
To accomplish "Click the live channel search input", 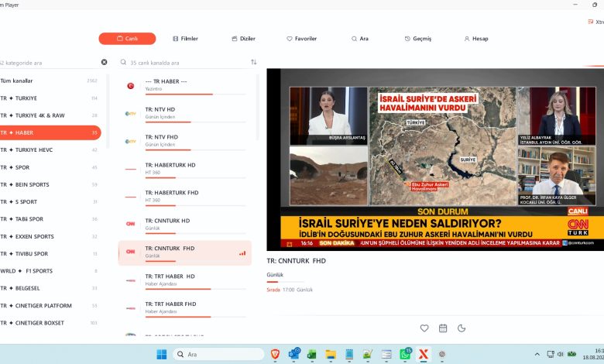I will tap(189, 63).
